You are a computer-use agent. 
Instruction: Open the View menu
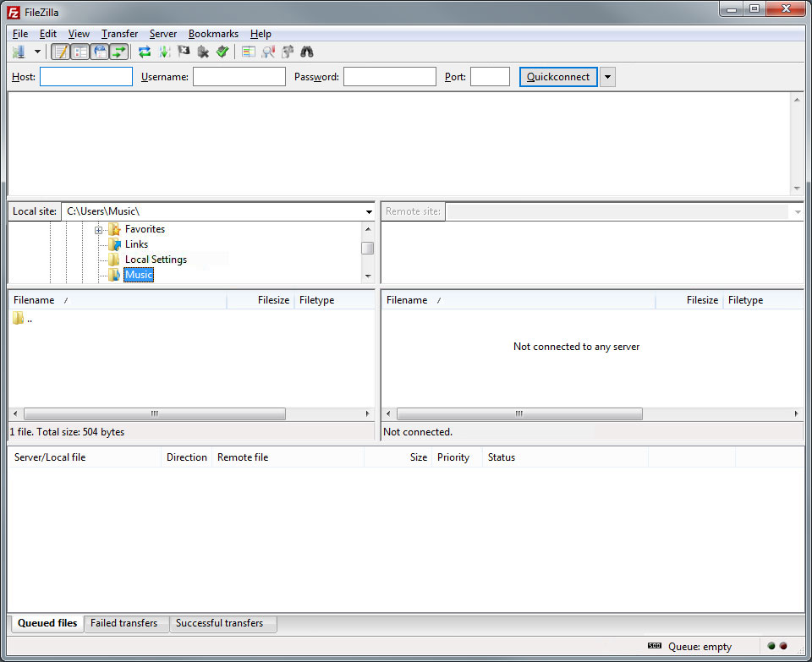[79, 34]
